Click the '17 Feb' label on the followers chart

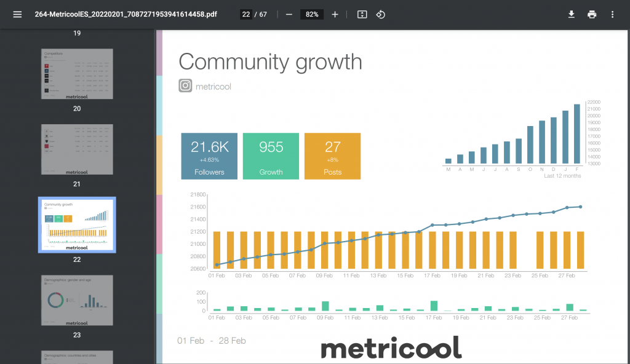pyautogui.click(x=433, y=275)
